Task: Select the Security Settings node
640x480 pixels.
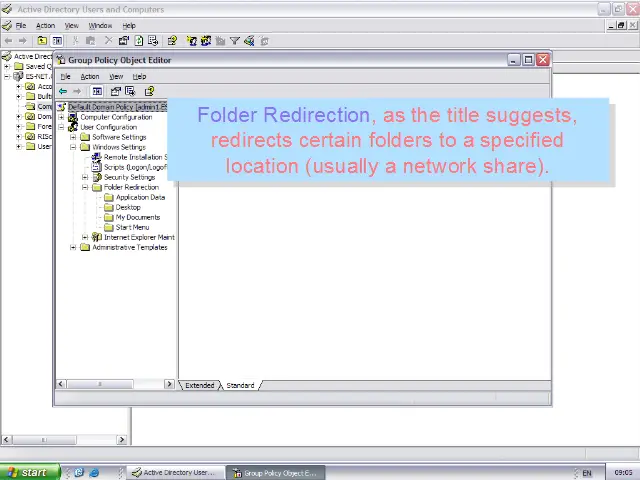Action: pyautogui.click(x=129, y=177)
